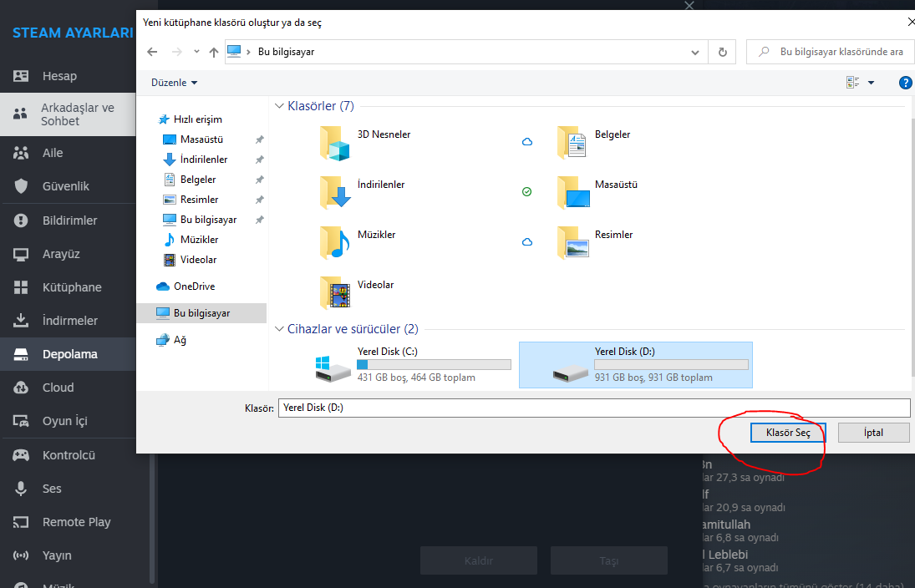
Task: Select Resimler in the quick access list
Action: coord(199,200)
